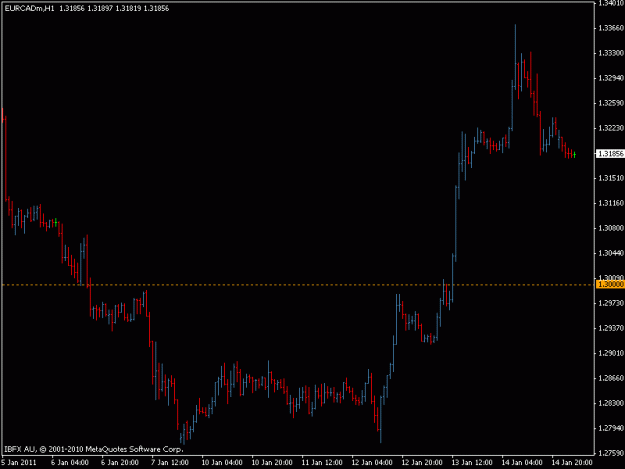Click the current price label 1.31856
Screen dimensions: 625x469
click(x=610, y=154)
